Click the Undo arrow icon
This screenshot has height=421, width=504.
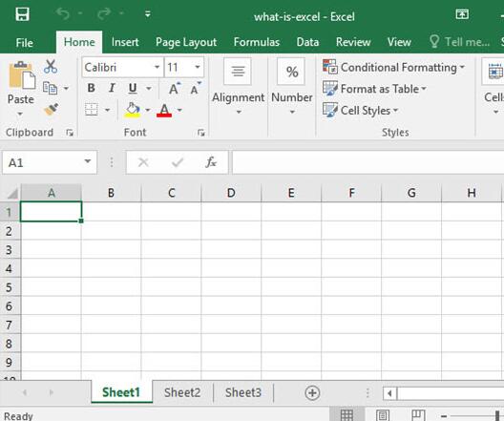(x=63, y=13)
